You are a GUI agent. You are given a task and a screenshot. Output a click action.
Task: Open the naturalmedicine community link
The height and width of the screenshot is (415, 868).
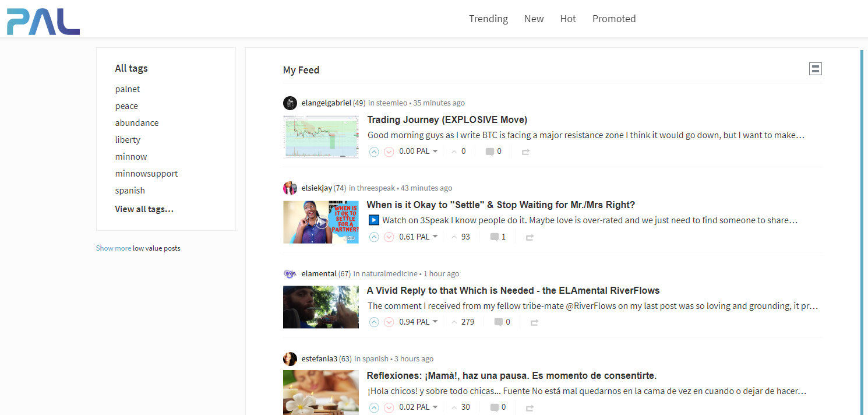point(390,273)
